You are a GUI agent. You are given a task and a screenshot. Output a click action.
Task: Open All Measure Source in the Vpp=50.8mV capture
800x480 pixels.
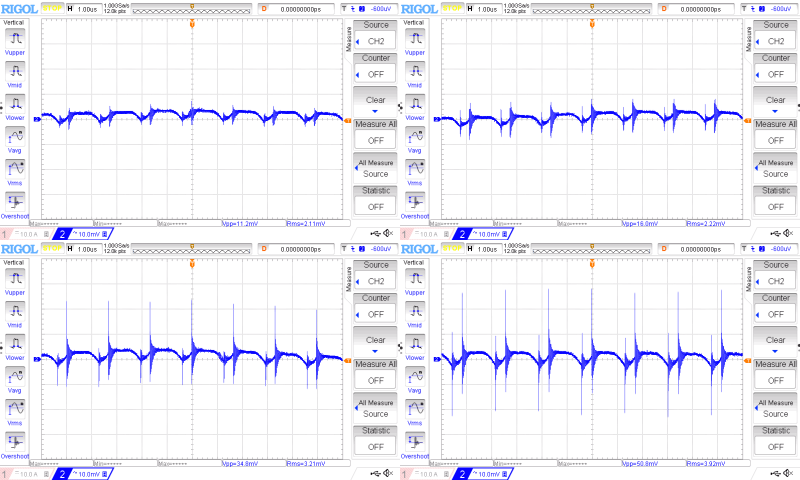click(x=775, y=407)
